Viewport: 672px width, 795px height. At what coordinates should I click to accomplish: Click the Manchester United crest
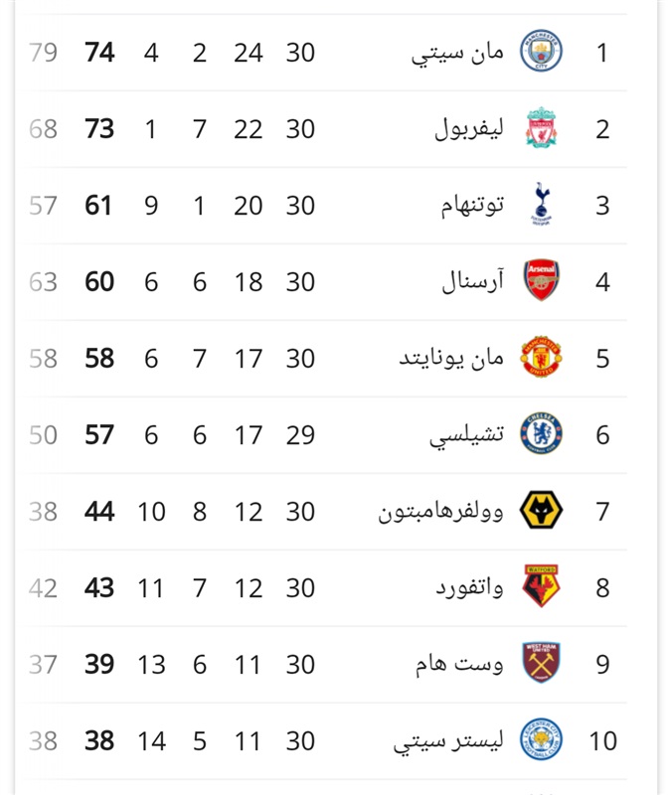click(x=541, y=357)
